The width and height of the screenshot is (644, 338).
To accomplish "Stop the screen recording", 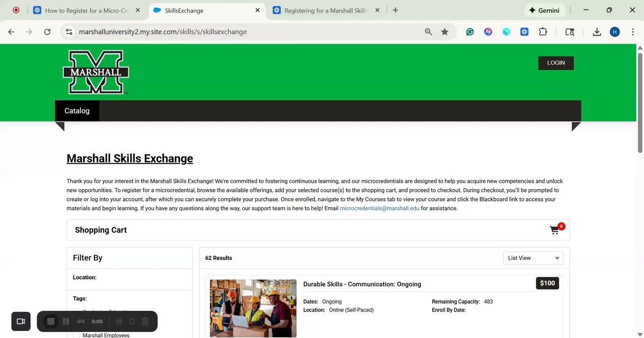I will pyautogui.click(x=51, y=322).
